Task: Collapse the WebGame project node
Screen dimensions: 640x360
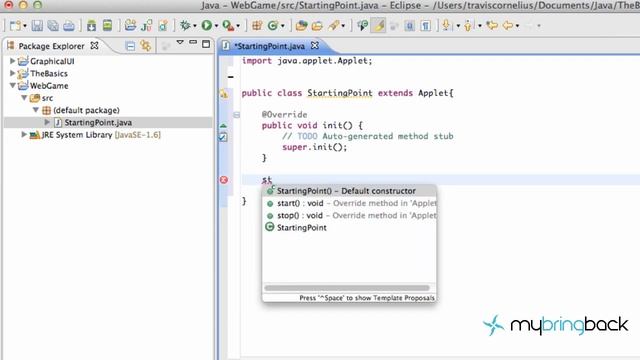Action: pos(13,86)
